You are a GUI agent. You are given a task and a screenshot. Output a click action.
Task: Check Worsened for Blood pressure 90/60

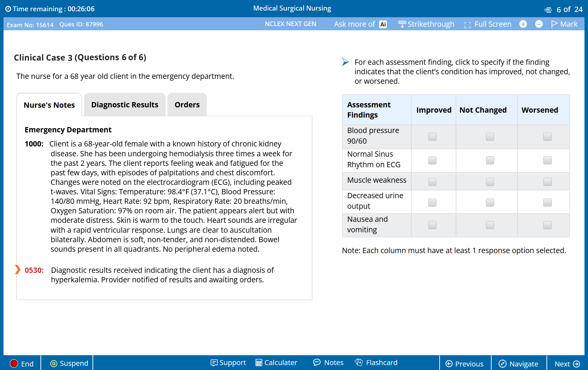(x=548, y=137)
